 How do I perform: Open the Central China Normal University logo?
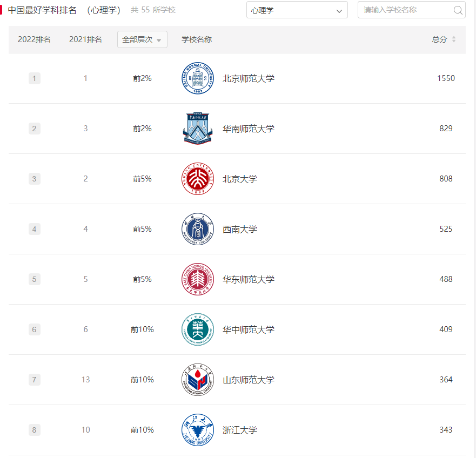click(x=198, y=329)
